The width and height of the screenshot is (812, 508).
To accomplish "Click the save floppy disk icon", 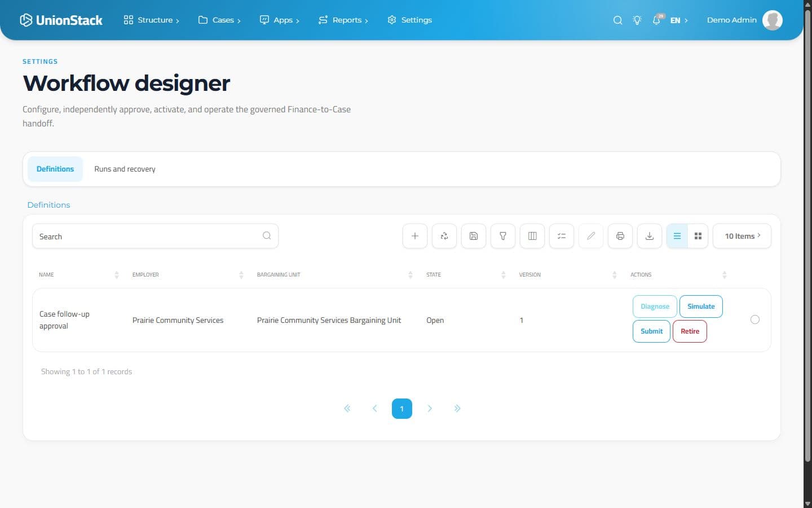I will 474,236.
